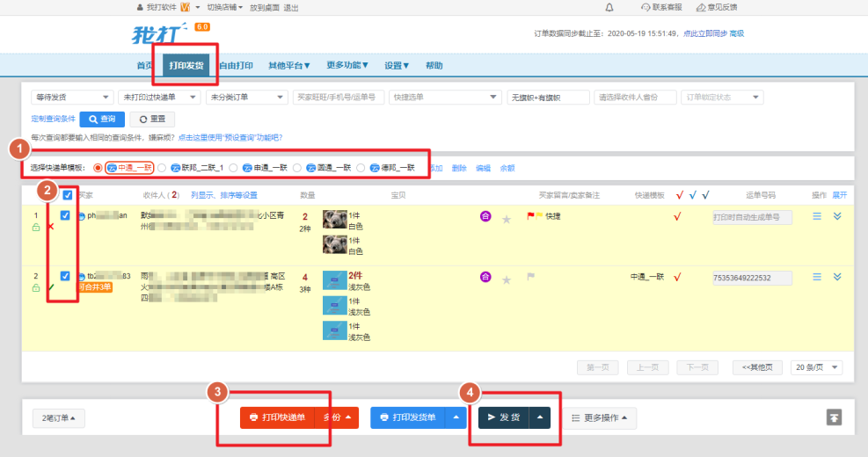Image resolution: width=868 pixels, height=457 pixels.
Task: Select the 圆通_一联 template radio
Action: 297,168
